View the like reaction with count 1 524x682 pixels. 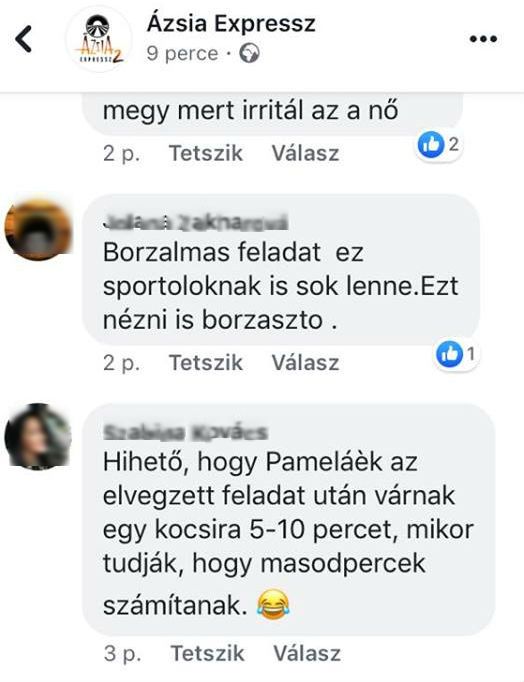457,354
